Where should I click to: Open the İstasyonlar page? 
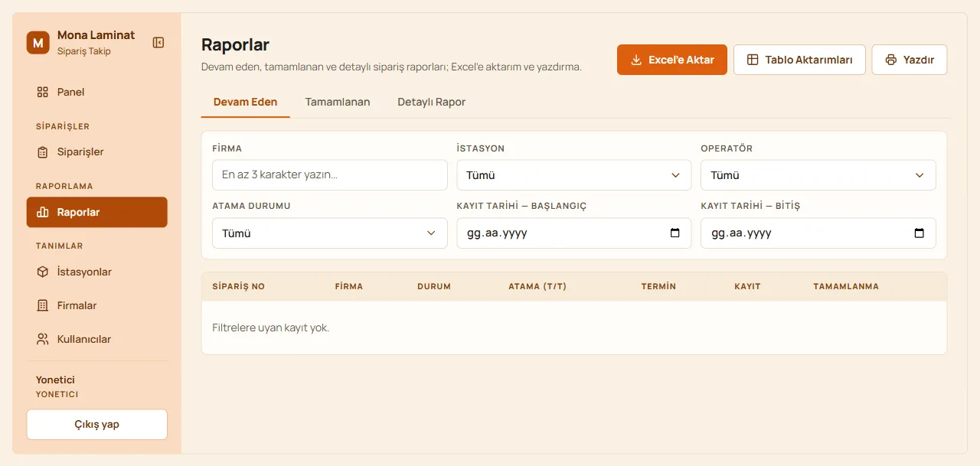(97, 272)
